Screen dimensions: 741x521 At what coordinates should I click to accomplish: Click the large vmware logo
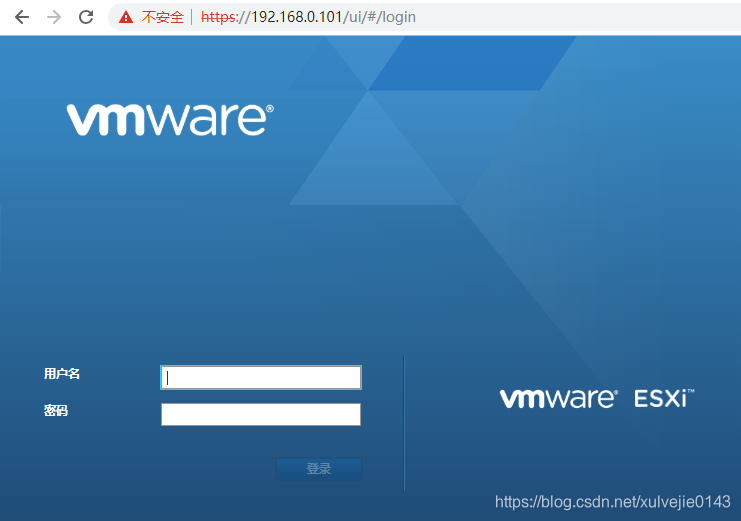coord(170,120)
